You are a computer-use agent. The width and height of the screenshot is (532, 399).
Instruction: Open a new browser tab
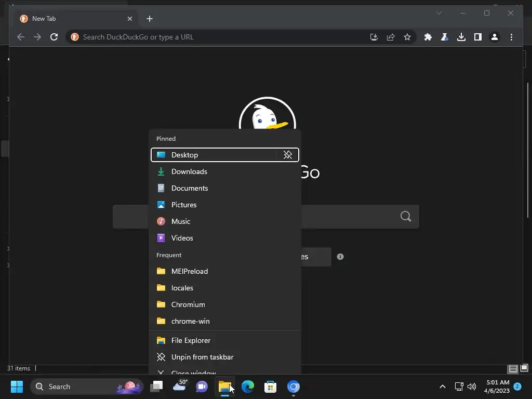click(150, 19)
